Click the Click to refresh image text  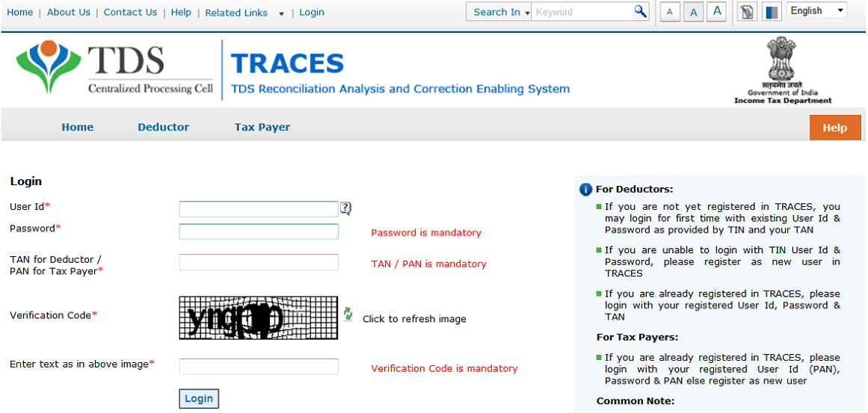click(x=414, y=319)
